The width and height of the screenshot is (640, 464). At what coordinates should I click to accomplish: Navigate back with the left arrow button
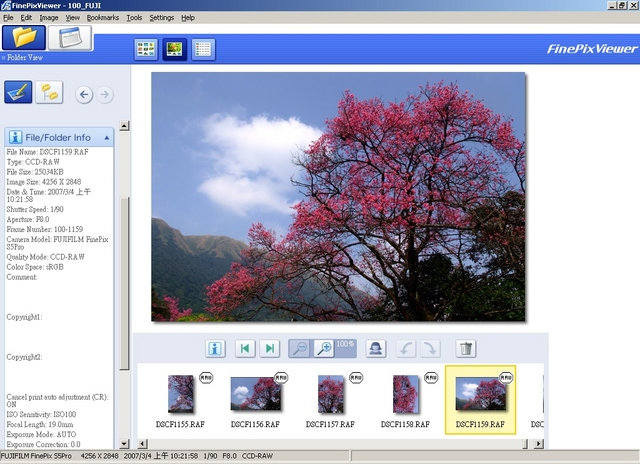pyautogui.click(x=84, y=95)
